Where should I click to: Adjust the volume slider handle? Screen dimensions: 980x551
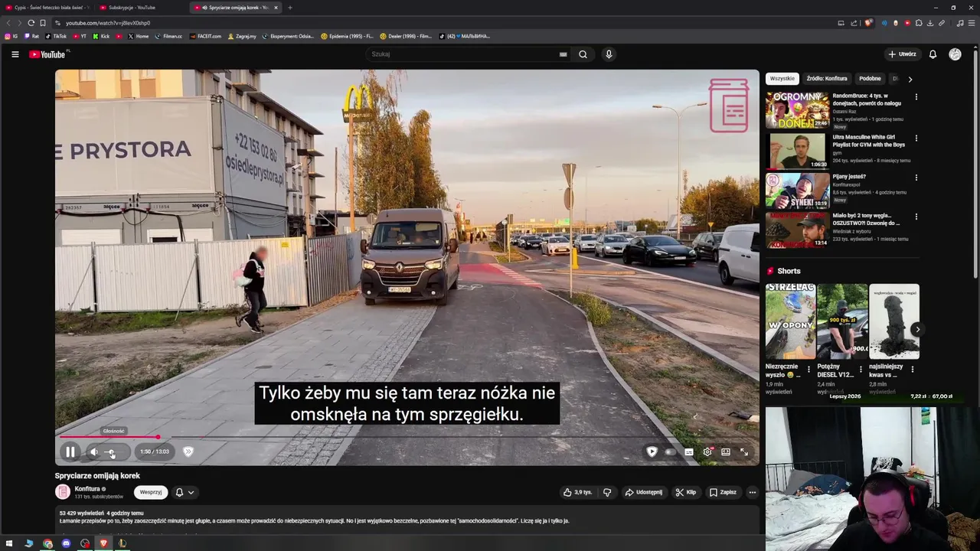111,452
